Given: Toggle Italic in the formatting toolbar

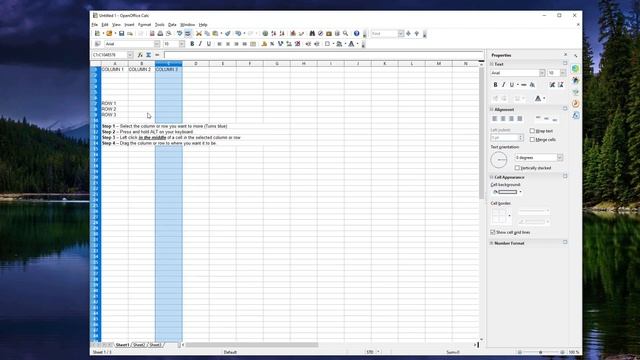Looking at the screenshot, I should tap(200, 44).
